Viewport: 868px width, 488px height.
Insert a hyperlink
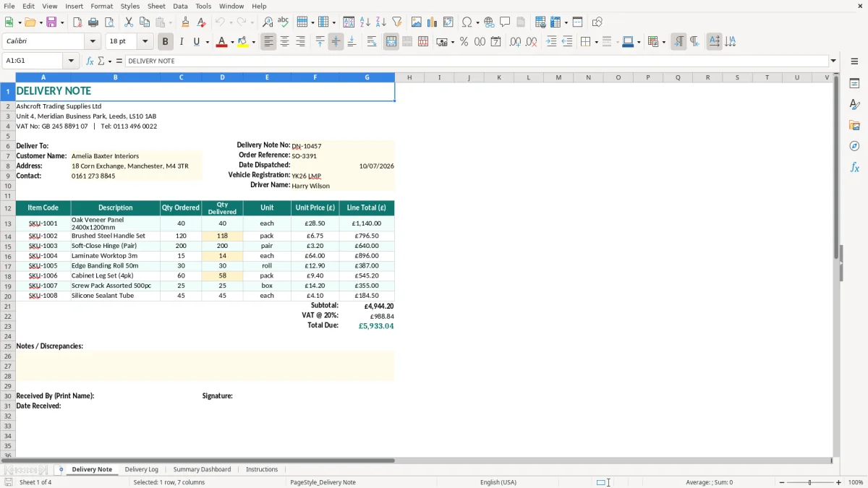click(x=489, y=22)
